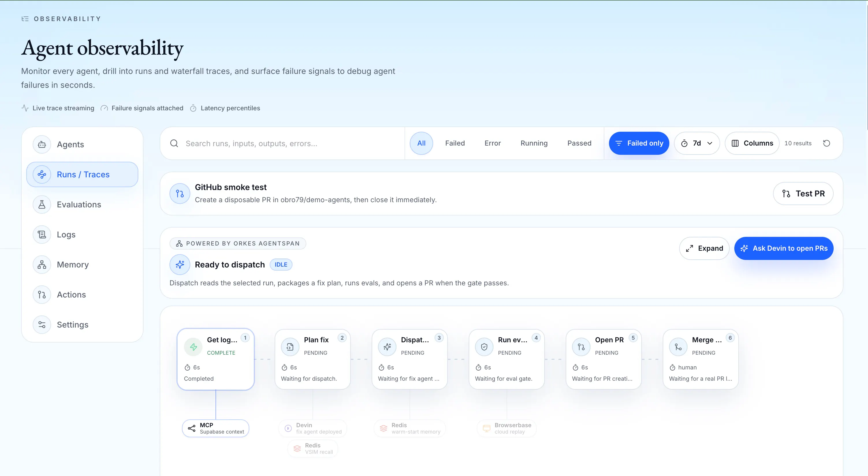Filter runs by Error status
This screenshot has height=476, width=868.
(x=493, y=143)
